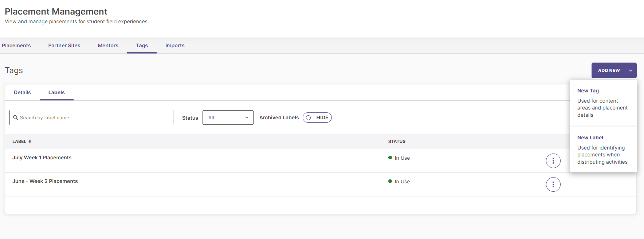
Task: Switch to the Partner Sites tab
Action: tap(64, 45)
